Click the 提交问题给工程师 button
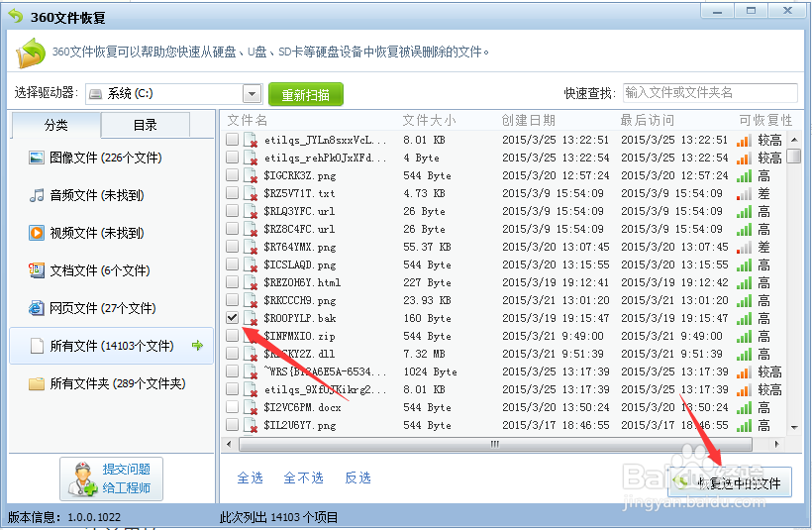 (x=111, y=479)
